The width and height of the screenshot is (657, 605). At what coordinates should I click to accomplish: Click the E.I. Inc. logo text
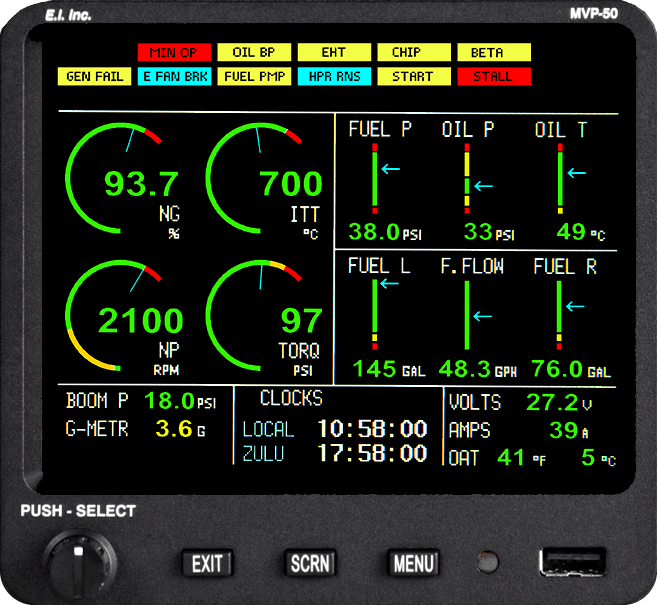point(68,15)
